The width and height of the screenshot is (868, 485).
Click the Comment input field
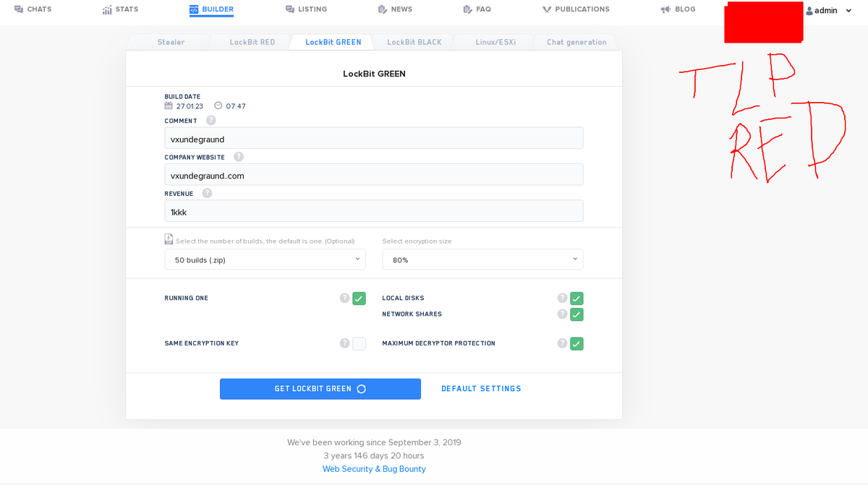(374, 138)
